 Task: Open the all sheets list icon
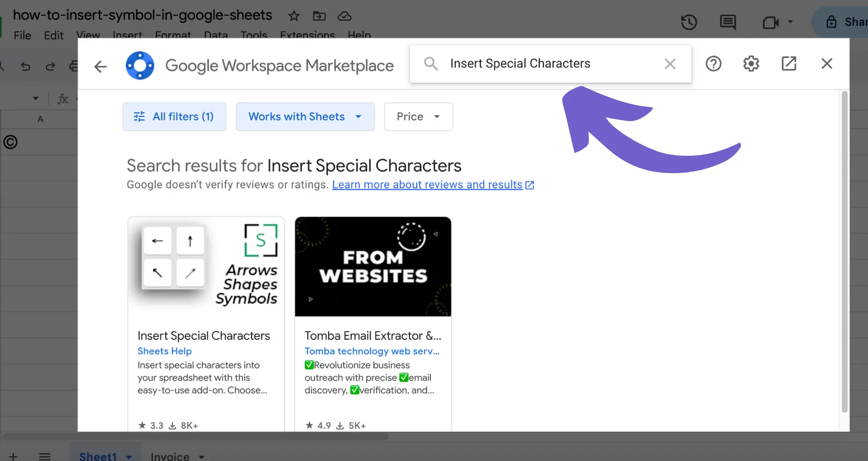click(45, 456)
